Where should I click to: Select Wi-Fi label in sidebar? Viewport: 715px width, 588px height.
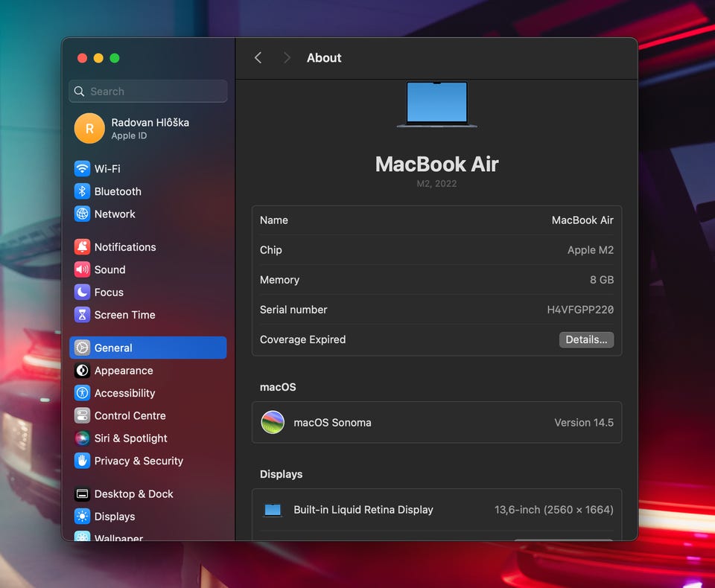tap(107, 169)
